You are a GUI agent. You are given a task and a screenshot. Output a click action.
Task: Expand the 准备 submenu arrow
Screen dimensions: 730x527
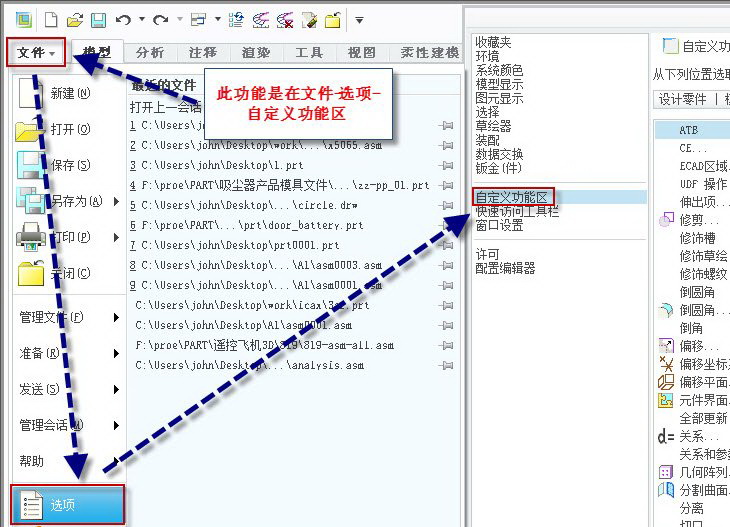[116, 353]
